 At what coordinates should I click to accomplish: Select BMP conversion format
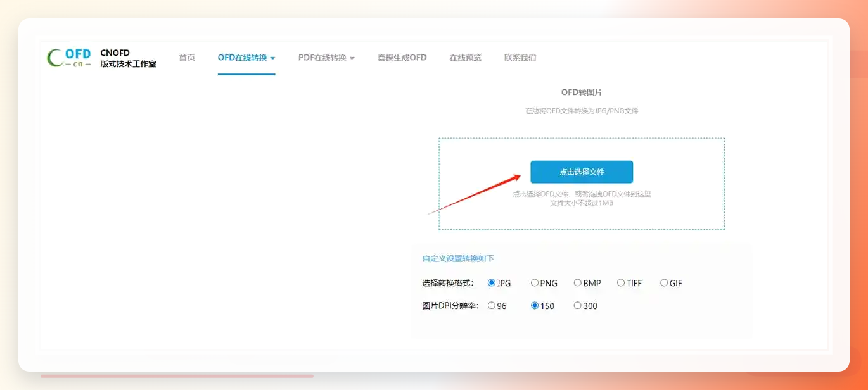pos(578,283)
